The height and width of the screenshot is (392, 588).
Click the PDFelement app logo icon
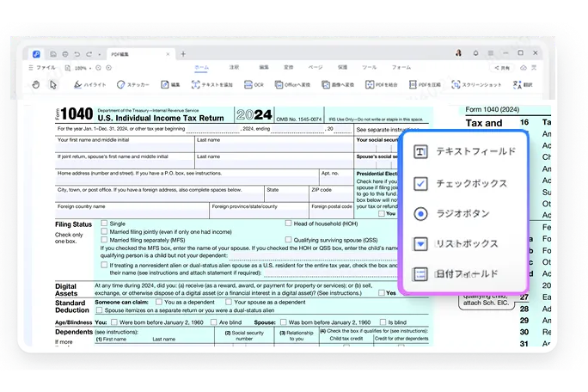pyautogui.click(x=36, y=54)
